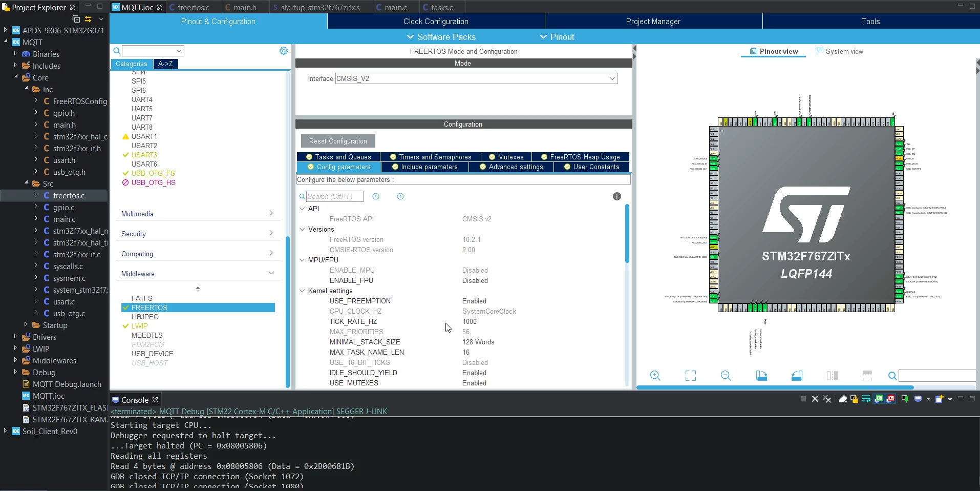Go to next search result arrow
This screenshot has width=980, height=491.
400,196
